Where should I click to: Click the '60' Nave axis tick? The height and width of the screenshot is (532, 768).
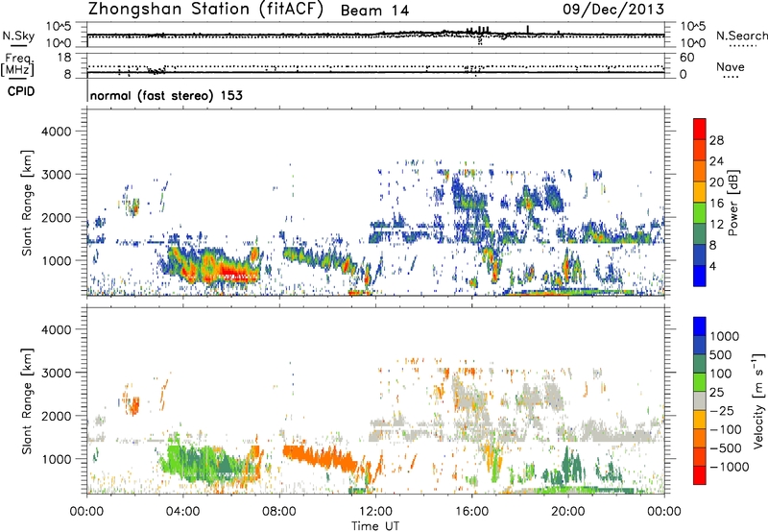click(686, 58)
